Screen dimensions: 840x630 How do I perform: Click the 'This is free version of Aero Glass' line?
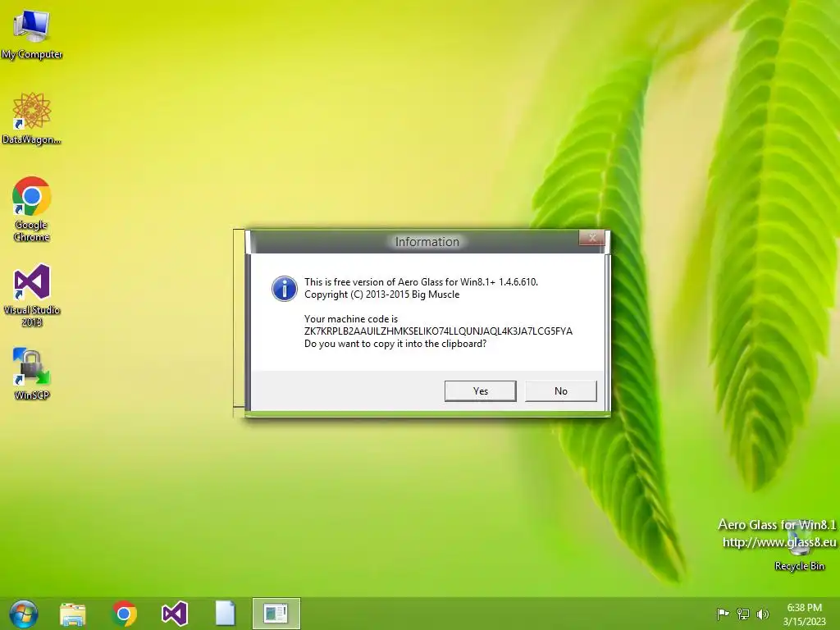click(x=421, y=282)
